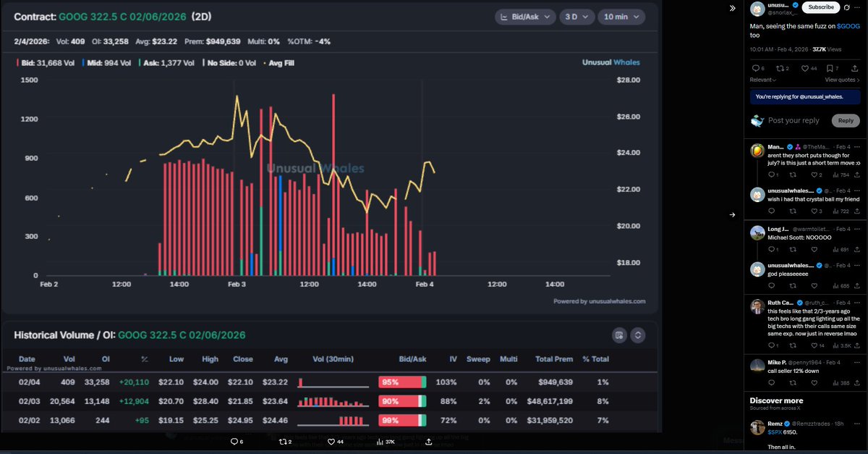Click the Subscribe button

820,7
